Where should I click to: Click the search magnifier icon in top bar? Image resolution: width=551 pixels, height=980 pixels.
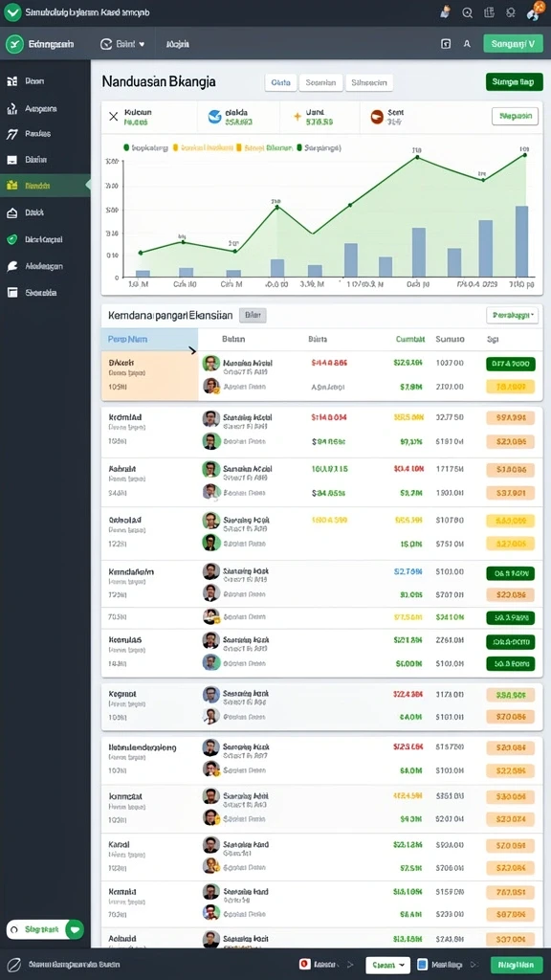pos(467,12)
